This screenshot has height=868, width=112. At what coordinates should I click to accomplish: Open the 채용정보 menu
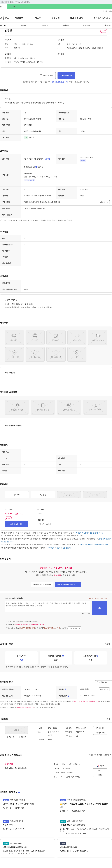19,18
